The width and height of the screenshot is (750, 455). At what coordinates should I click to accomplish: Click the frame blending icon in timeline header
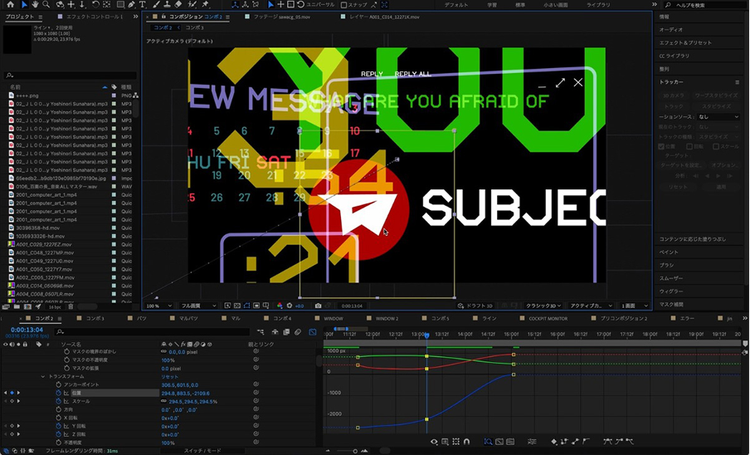click(x=286, y=332)
